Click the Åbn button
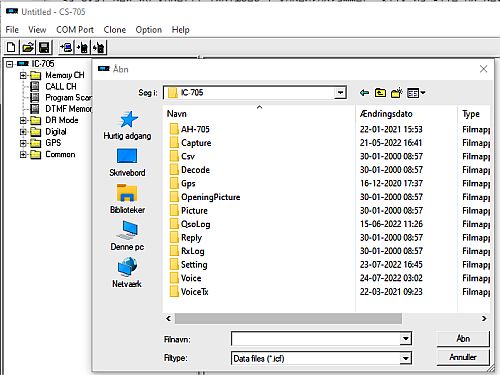 463,339
